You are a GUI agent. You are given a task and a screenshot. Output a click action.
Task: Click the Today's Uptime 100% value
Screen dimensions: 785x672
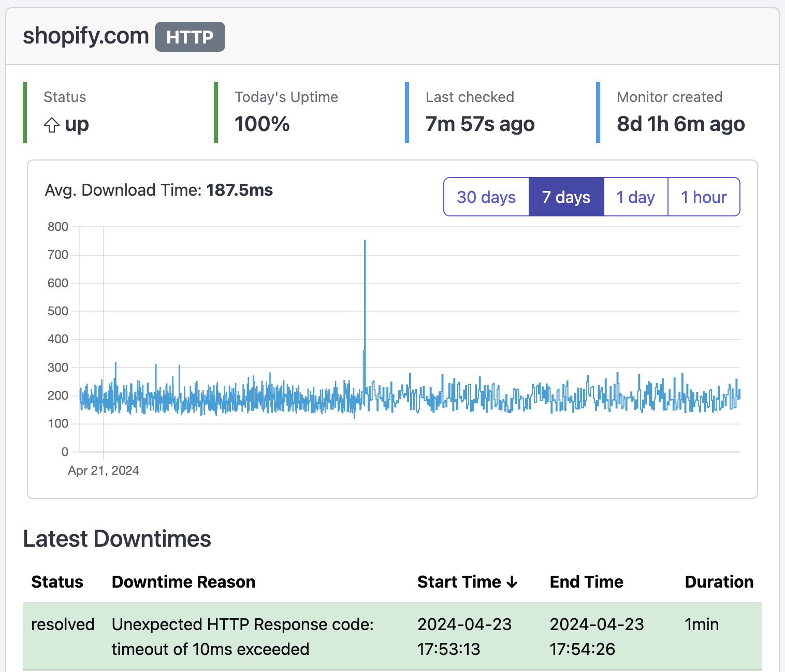[x=262, y=124]
